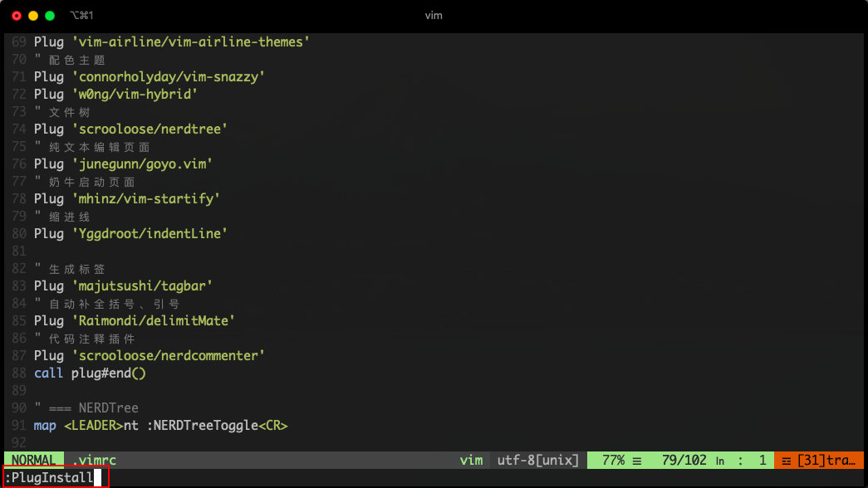The height and width of the screenshot is (488, 868).
Task: Click the line number 92 in gutter
Action: click(x=19, y=442)
